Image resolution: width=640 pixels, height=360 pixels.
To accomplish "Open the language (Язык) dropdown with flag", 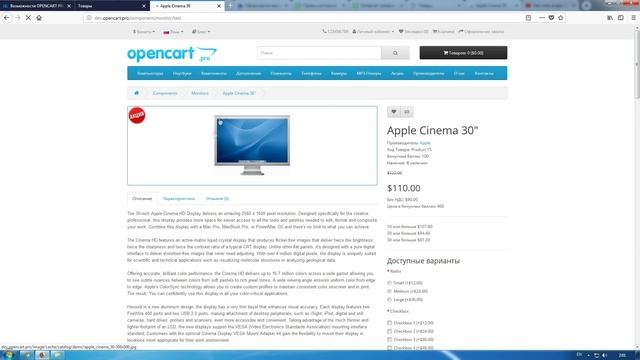I will tap(173, 32).
